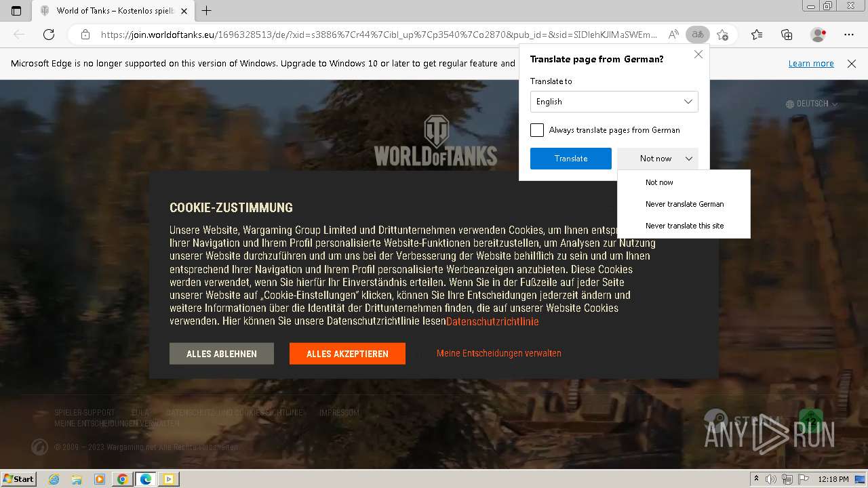Image resolution: width=868 pixels, height=488 pixels.
Task: Choose Never translate German option
Action: click(684, 204)
